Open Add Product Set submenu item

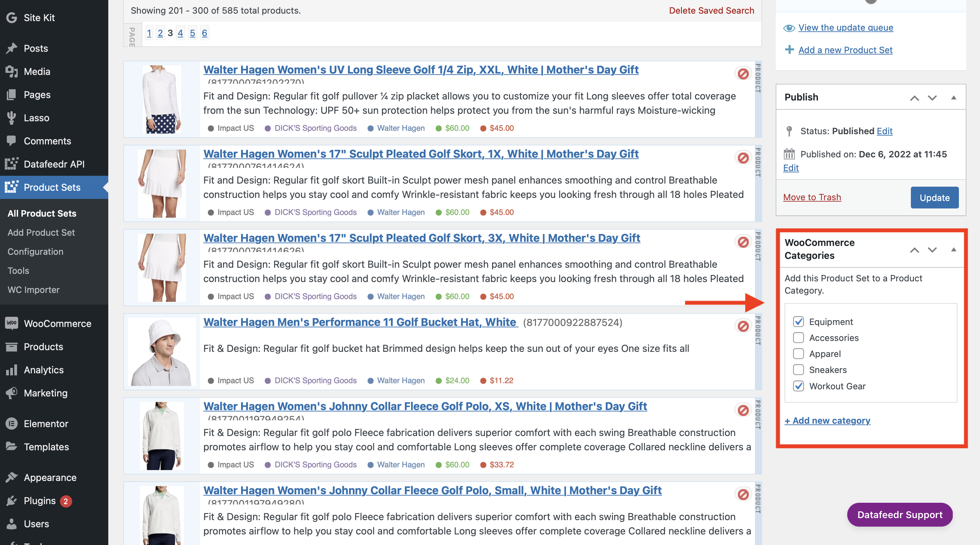[41, 232]
